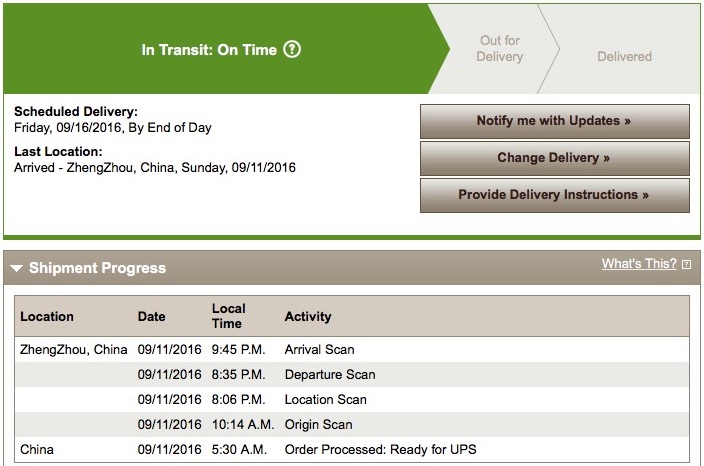
Task: Click the Date column header
Action: click(151, 317)
